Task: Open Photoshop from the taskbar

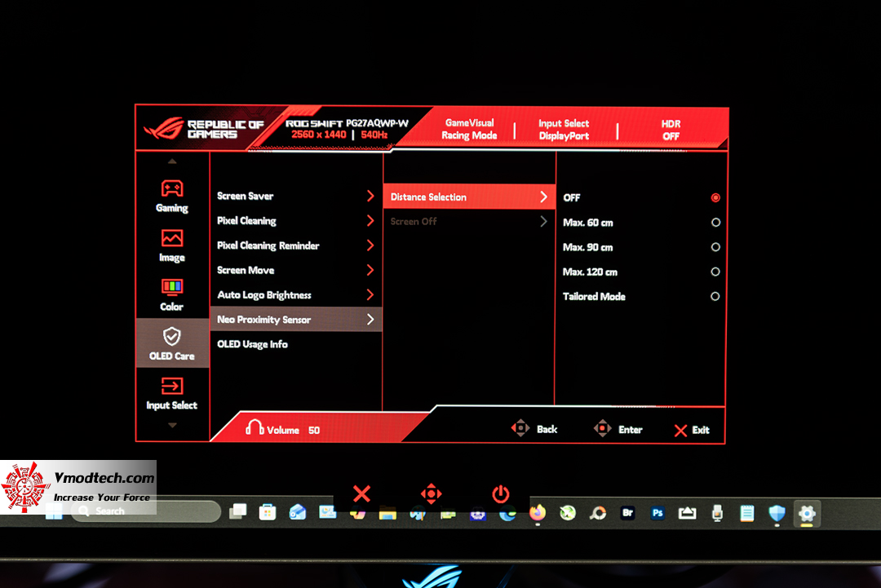Action: pyautogui.click(x=657, y=513)
